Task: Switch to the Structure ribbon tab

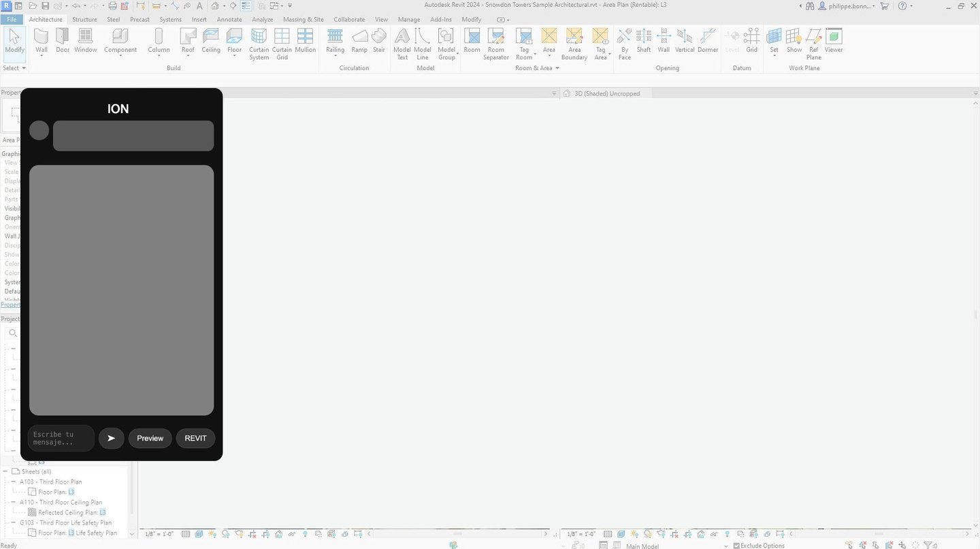Action: coord(84,19)
